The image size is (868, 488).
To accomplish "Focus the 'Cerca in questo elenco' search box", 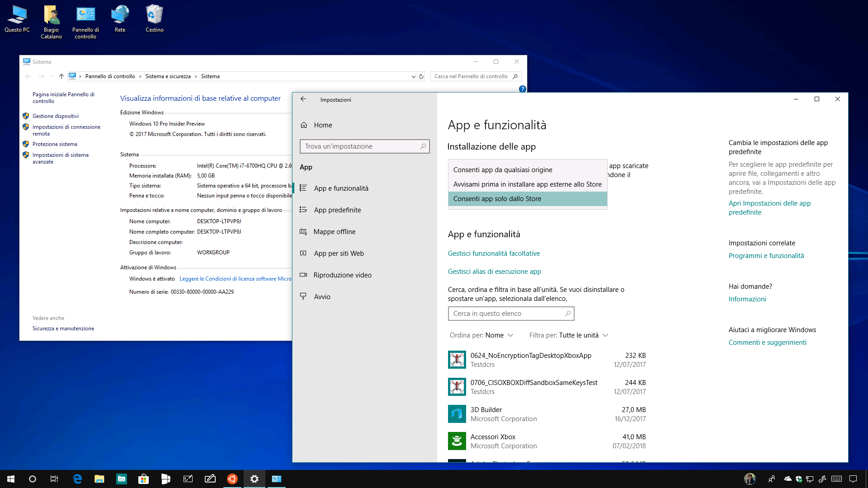I will [x=511, y=314].
